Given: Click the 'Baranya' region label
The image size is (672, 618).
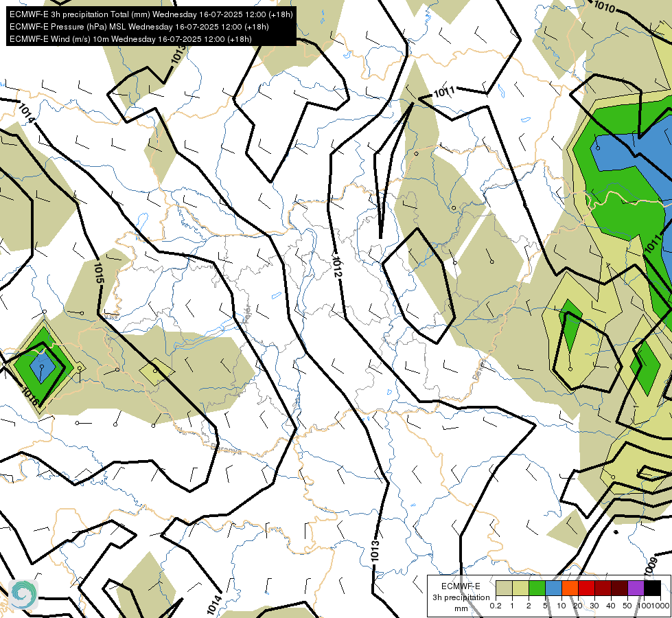Looking at the screenshot, I should [x=226, y=449].
